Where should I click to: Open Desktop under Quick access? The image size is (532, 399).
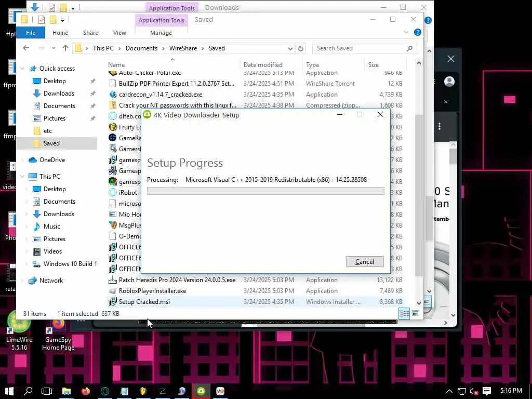point(55,81)
